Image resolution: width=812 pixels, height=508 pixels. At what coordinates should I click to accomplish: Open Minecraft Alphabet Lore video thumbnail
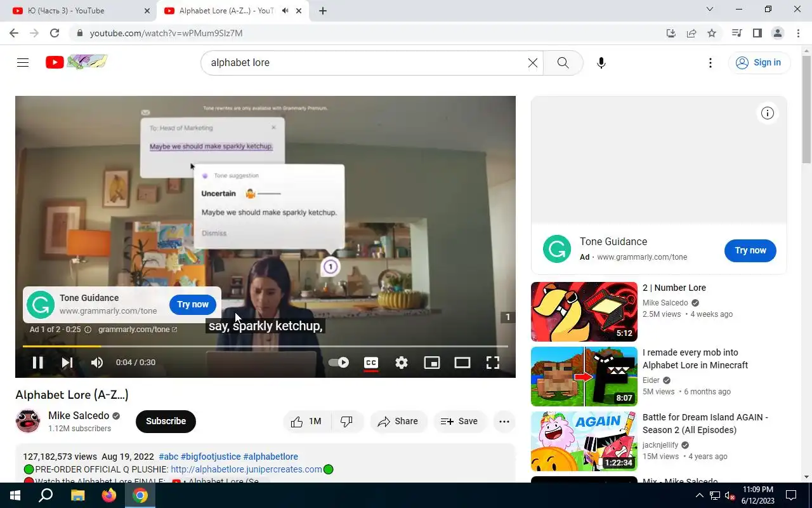(584, 377)
